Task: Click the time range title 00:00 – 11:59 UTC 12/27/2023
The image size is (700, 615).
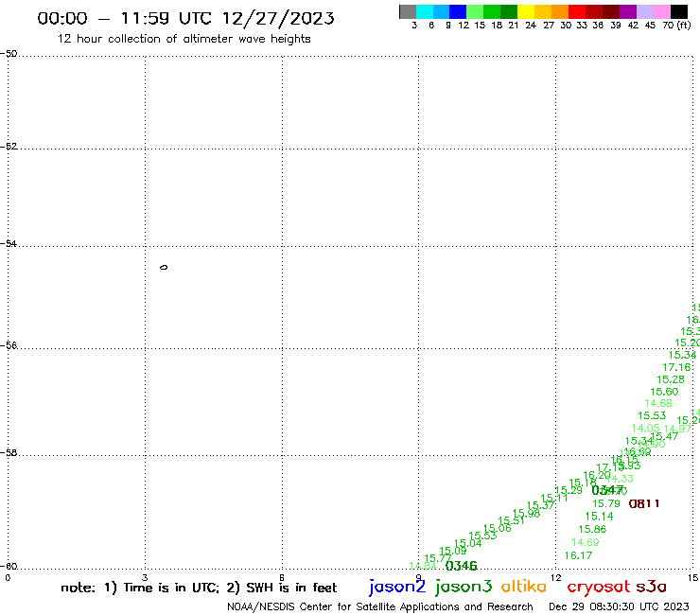Action: click(185, 18)
